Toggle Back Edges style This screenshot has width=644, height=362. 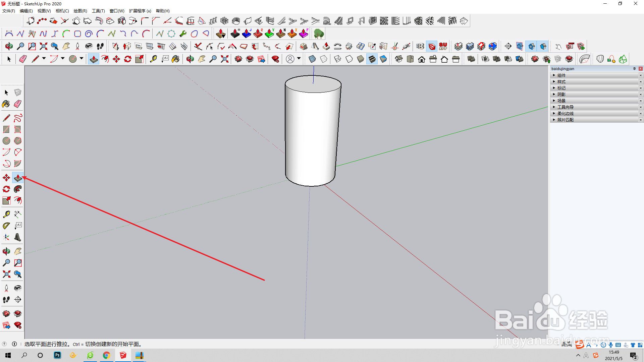coord(324,59)
